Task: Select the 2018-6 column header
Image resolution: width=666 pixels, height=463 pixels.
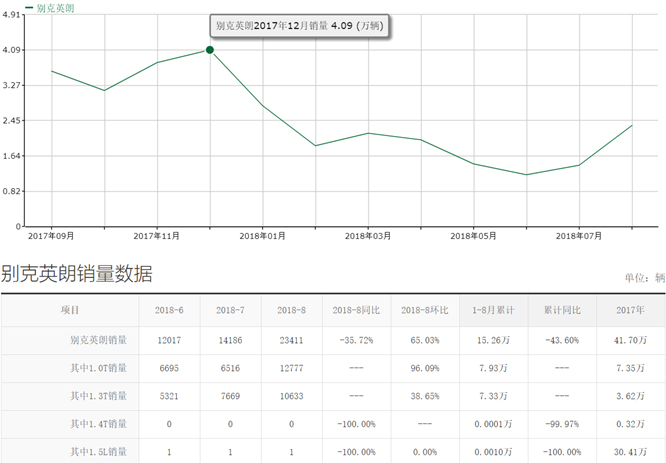Action: pos(169,311)
